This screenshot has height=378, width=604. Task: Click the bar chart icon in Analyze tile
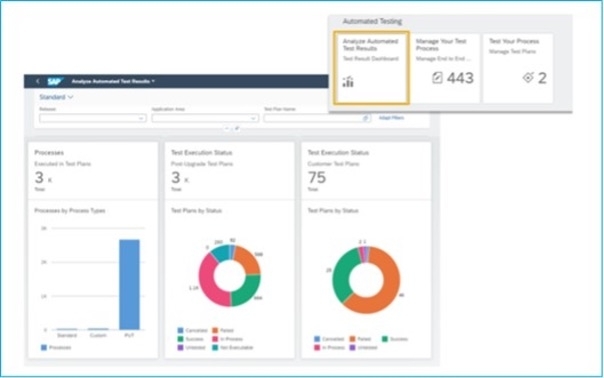[x=348, y=82]
